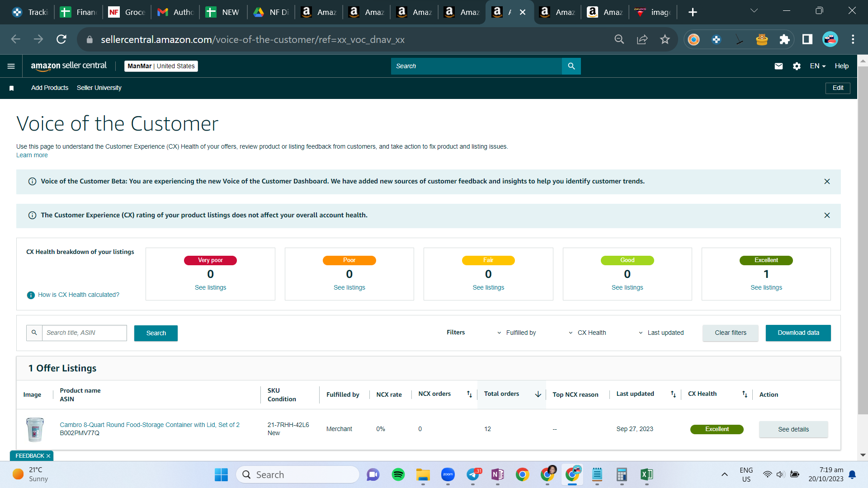Expand the Last updated filter dropdown
Screen dimensions: 868x488
[x=660, y=333]
